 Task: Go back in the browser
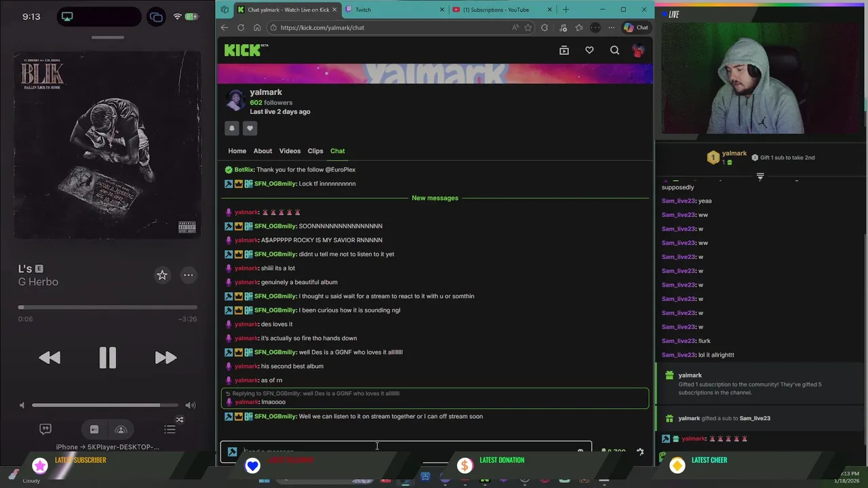224,28
